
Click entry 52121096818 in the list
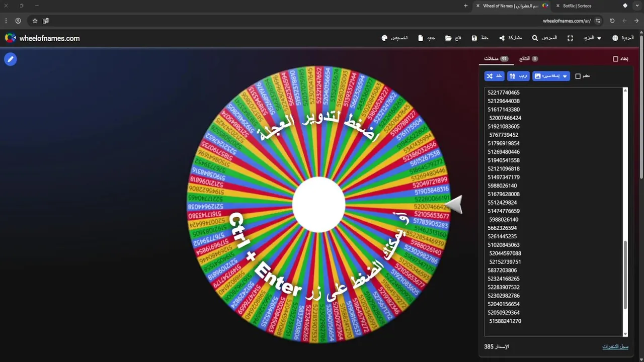coord(504,169)
